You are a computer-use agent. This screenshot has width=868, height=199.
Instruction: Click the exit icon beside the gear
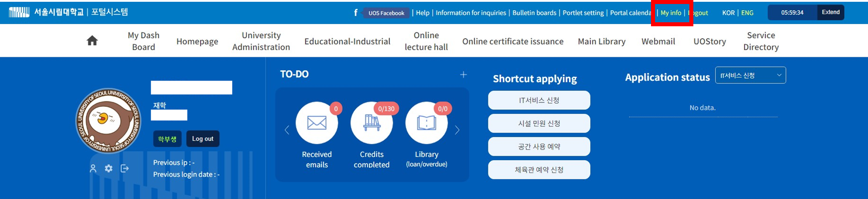[x=125, y=168]
